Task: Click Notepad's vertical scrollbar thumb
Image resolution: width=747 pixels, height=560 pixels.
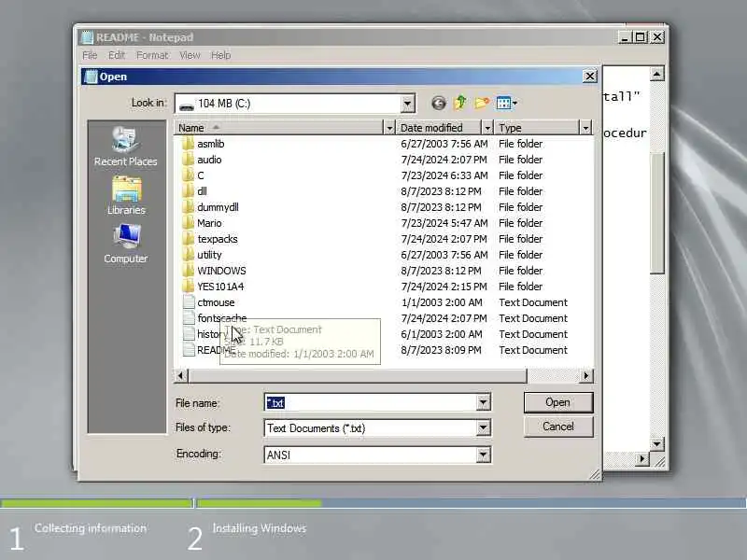Action: click(x=657, y=212)
